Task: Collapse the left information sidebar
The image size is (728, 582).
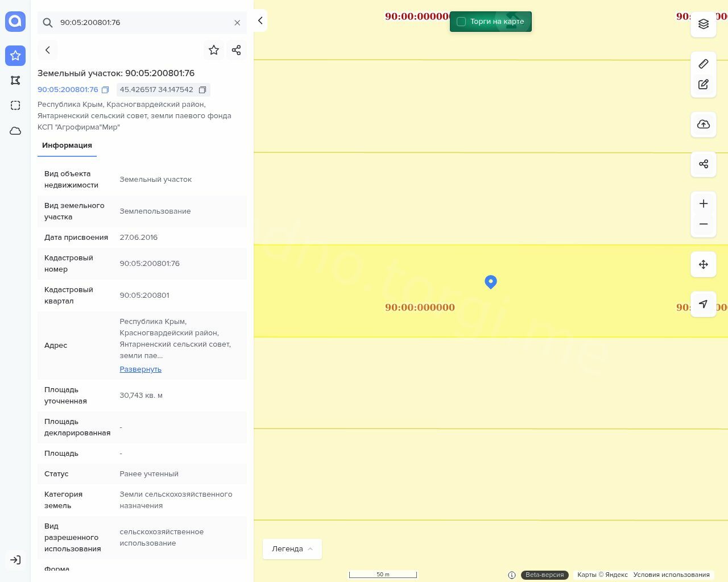Action: pos(260,20)
